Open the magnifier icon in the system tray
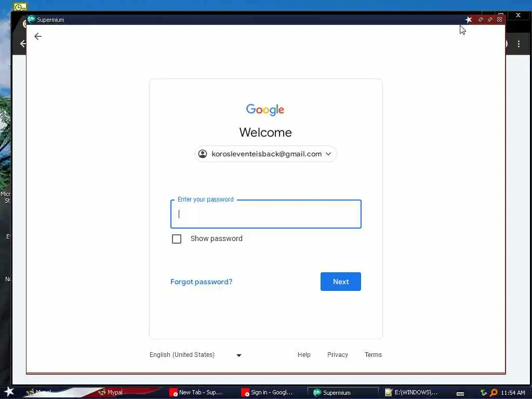 (x=494, y=393)
